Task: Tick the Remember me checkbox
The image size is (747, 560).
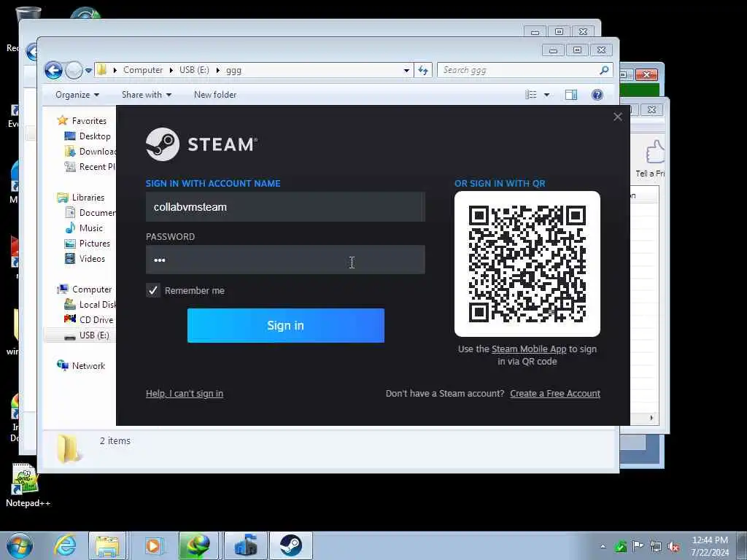Action: tap(153, 290)
